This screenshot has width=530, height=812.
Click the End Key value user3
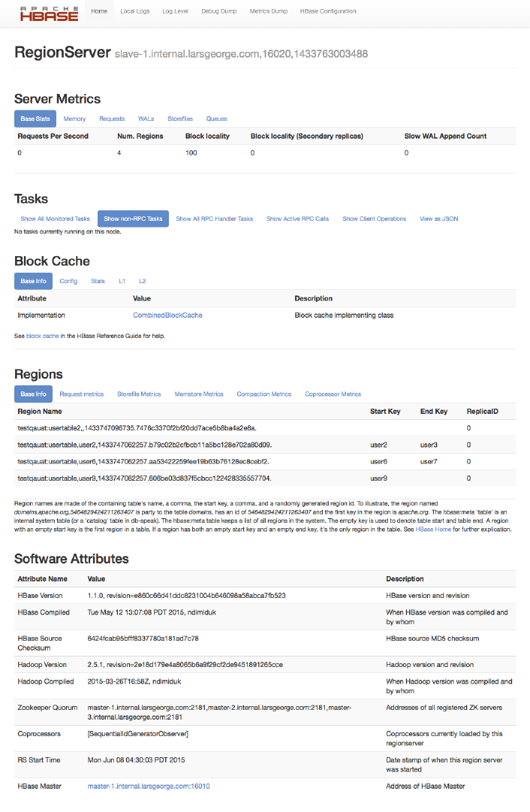pyautogui.click(x=429, y=445)
